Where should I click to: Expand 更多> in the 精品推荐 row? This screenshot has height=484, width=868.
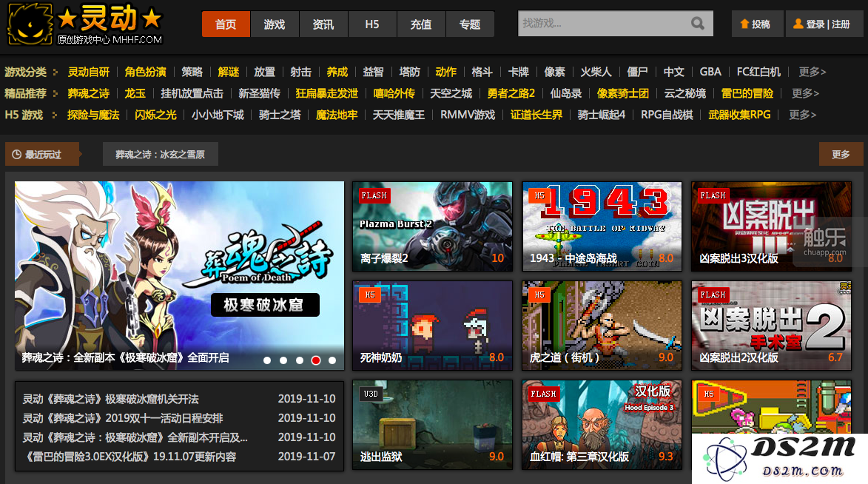pyautogui.click(x=805, y=93)
